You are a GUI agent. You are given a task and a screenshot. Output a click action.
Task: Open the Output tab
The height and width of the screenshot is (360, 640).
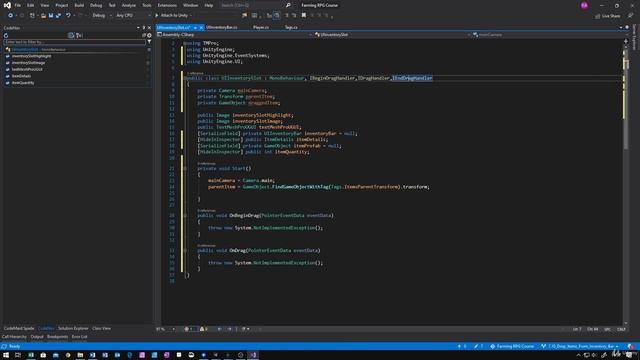[x=37, y=337]
